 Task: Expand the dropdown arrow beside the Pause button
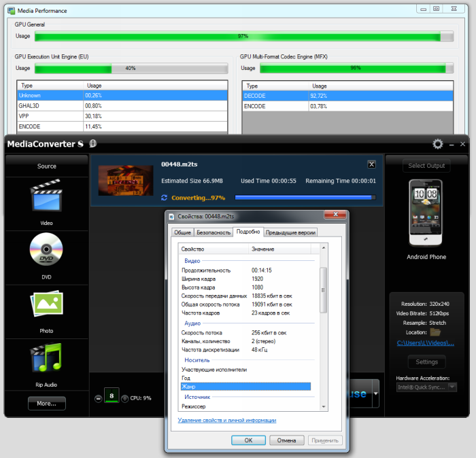pos(375,395)
